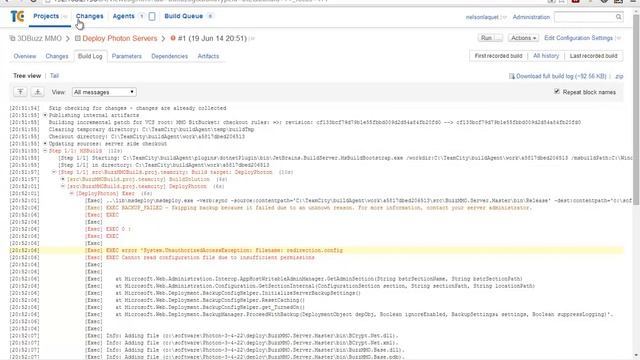Viewport: 640px width, 360px height.
Task: Click the Run button
Action: point(486,38)
